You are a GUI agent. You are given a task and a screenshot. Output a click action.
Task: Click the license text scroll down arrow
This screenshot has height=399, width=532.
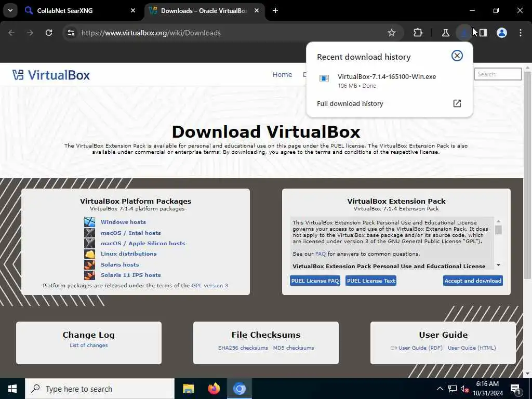coord(498,265)
